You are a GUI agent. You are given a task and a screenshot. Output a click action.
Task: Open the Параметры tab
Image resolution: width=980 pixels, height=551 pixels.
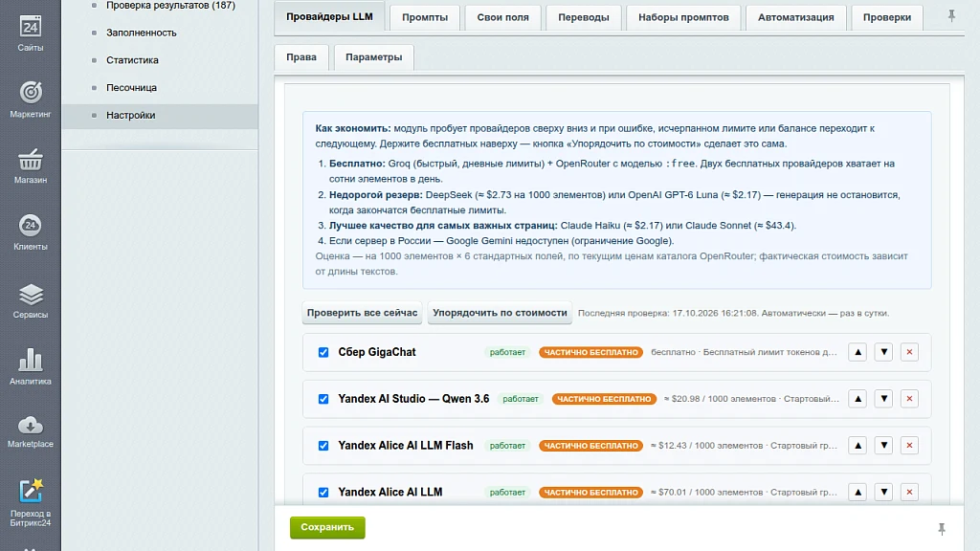(374, 56)
